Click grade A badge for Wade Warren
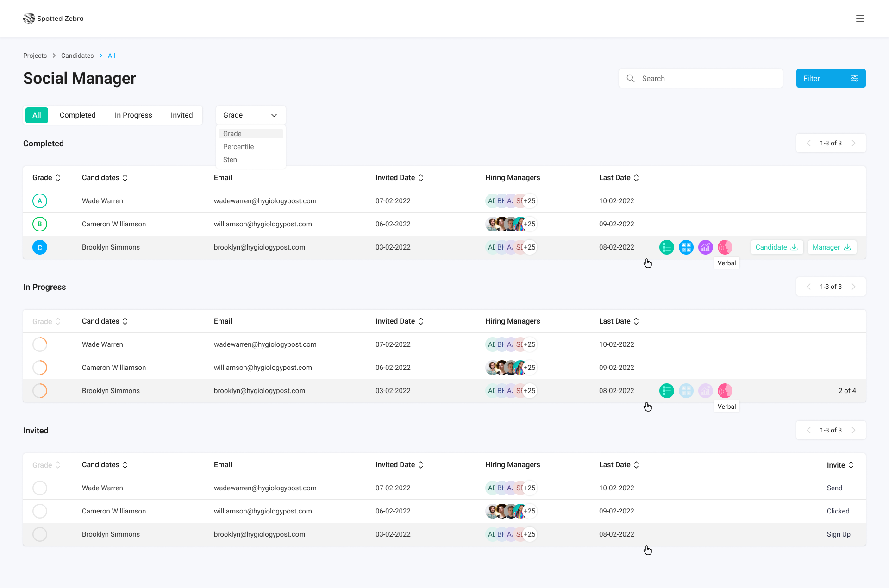889x588 pixels. coord(40,201)
